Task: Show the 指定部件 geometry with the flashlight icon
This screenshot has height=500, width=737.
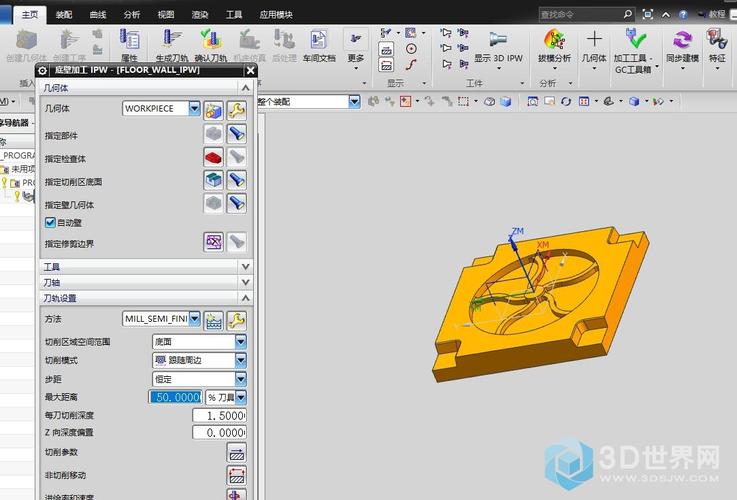Action: (236, 133)
